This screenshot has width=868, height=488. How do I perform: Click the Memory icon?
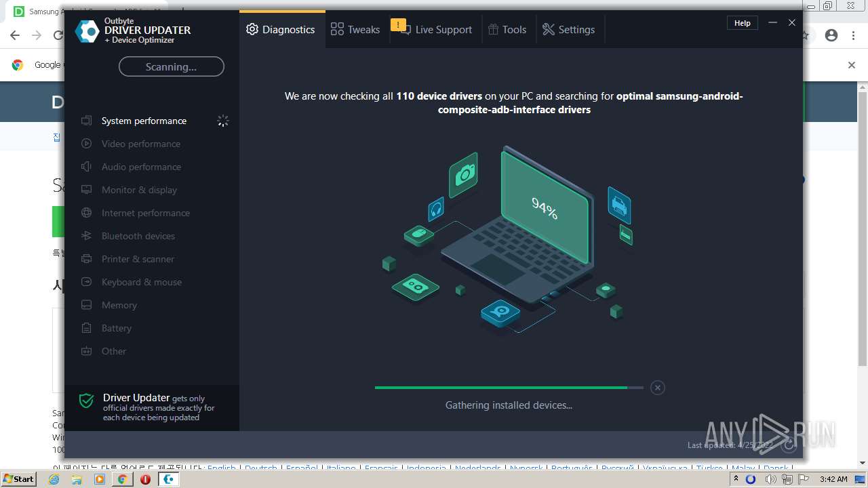pyautogui.click(x=86, y=305)
